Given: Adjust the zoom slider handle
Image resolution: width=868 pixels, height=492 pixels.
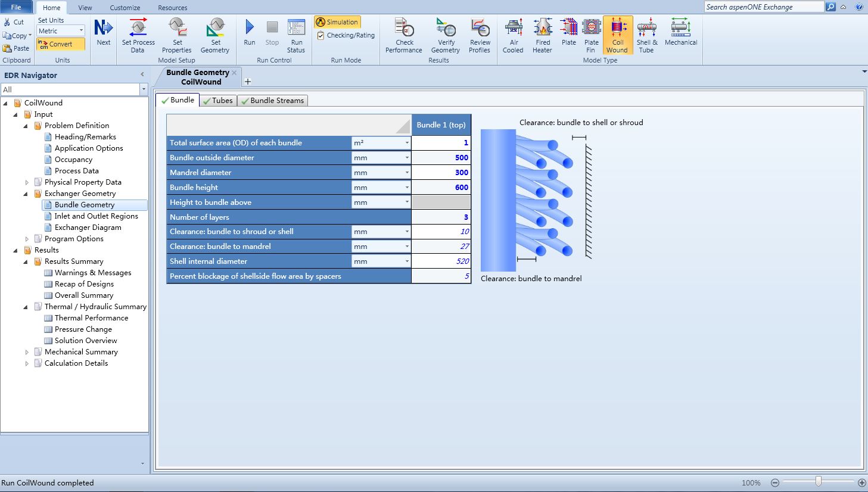Looking at the screenshot, I should (819, 481).
